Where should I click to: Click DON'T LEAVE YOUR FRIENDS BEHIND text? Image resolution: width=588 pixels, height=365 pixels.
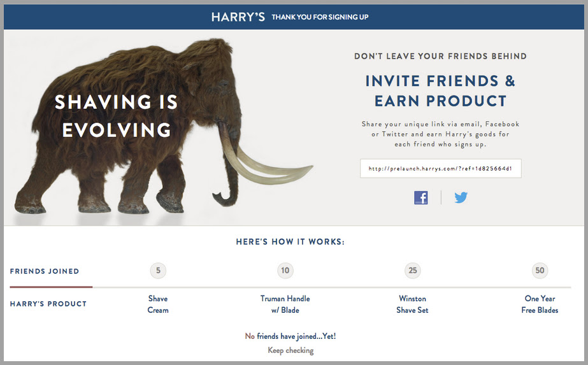441,56
